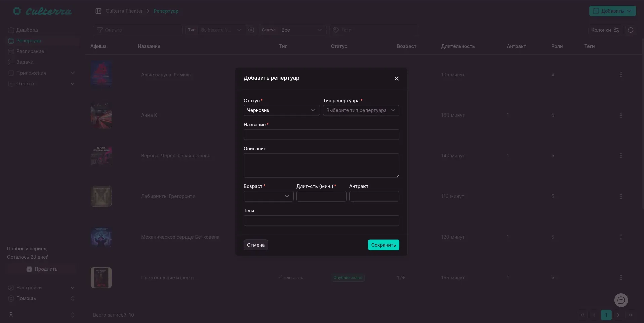Click the user profile icon

(x=11, y=315)
